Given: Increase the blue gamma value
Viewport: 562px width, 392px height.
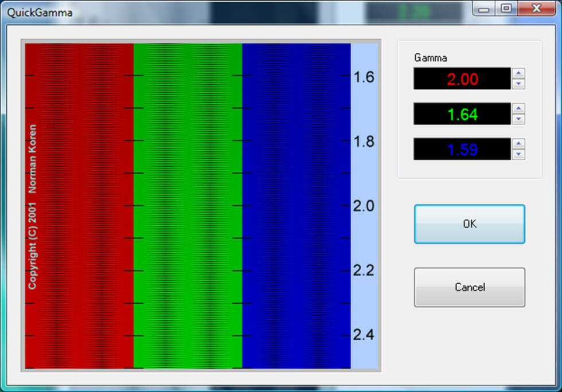Looking at the screenshot, I should click(x=518, y=144).
